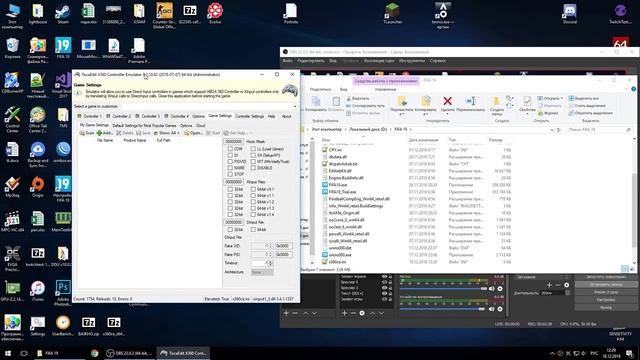Viewport: 640px width, 360px height.
Task: Switch to the Controller Settings tab
Action: (249, 116)
